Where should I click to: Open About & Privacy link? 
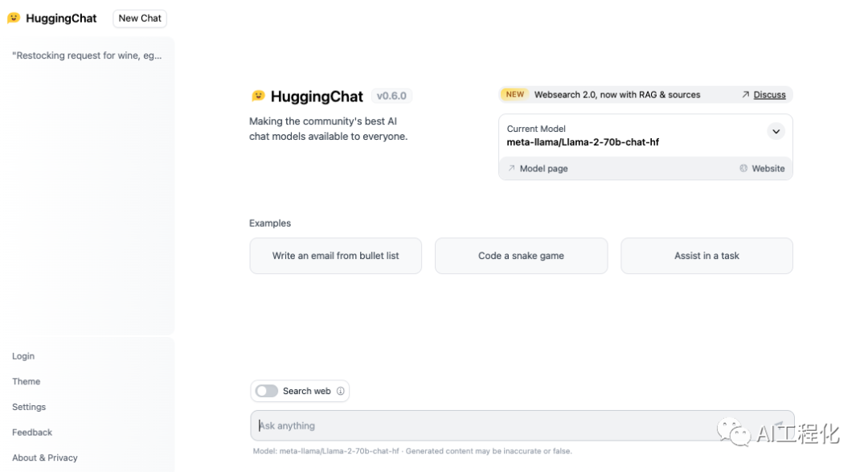point(45,458)
